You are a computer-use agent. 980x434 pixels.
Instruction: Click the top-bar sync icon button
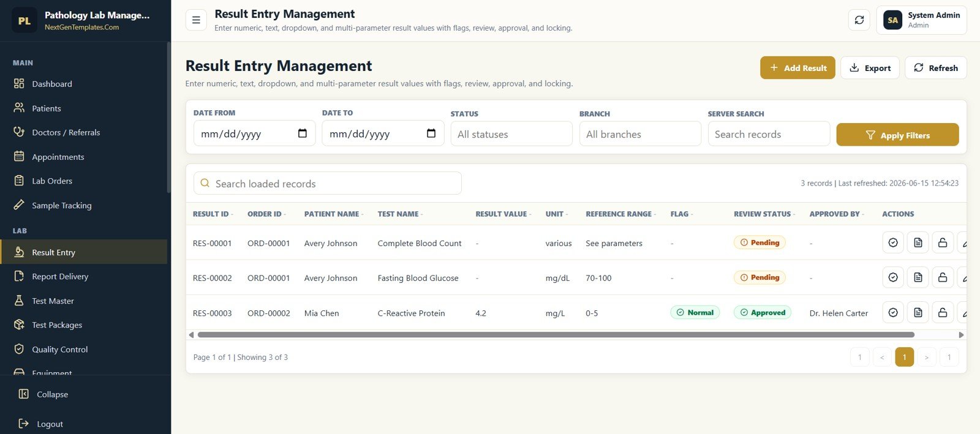(x=859, y=20)
